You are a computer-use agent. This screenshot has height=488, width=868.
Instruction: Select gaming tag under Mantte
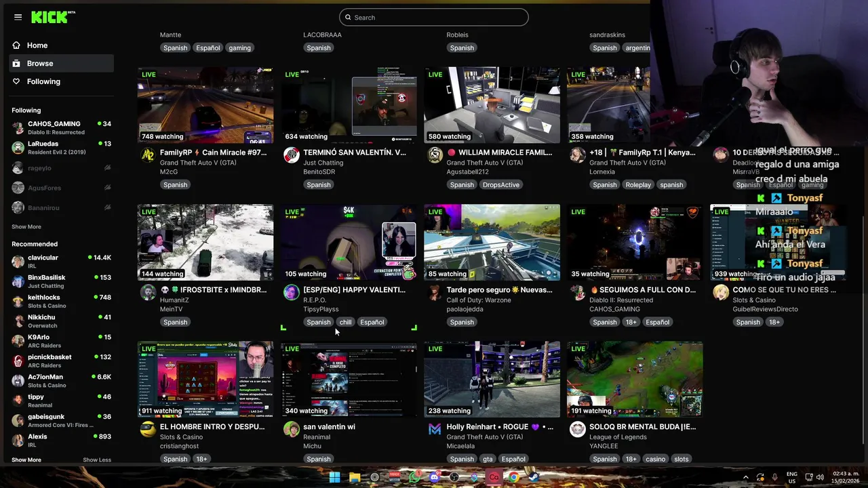(x=239, y=48)
